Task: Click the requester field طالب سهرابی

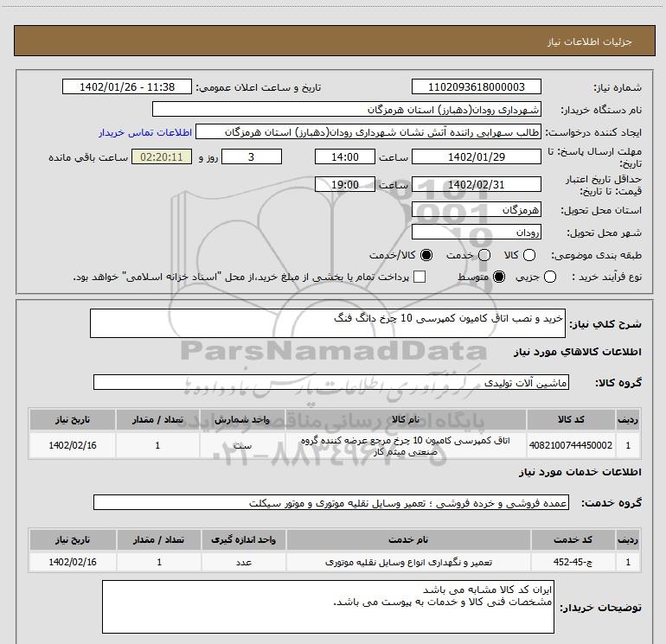Action: coord(368,131)
